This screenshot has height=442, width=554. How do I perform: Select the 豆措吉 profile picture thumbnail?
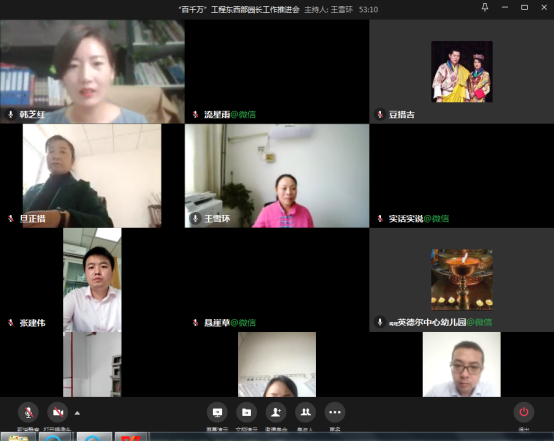462,72
